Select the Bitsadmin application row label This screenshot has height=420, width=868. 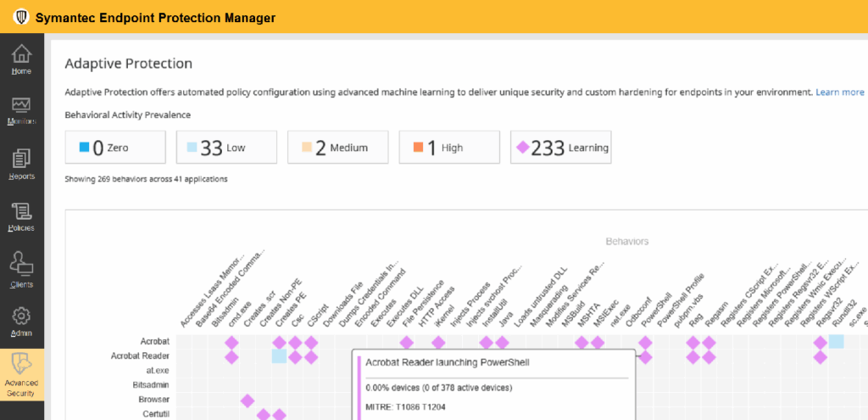[x=151, y=384]
